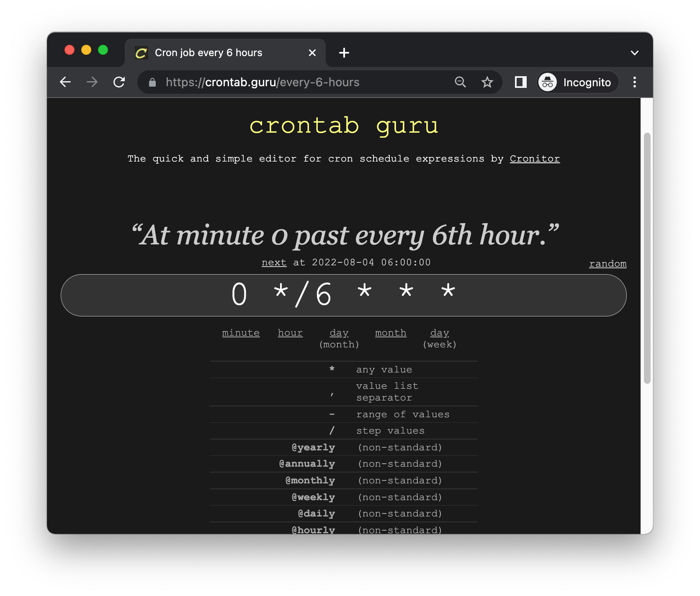Click the forward navigation arrow
The width and height of the screenshot is (700, 596).
click(x=92, y=82)
